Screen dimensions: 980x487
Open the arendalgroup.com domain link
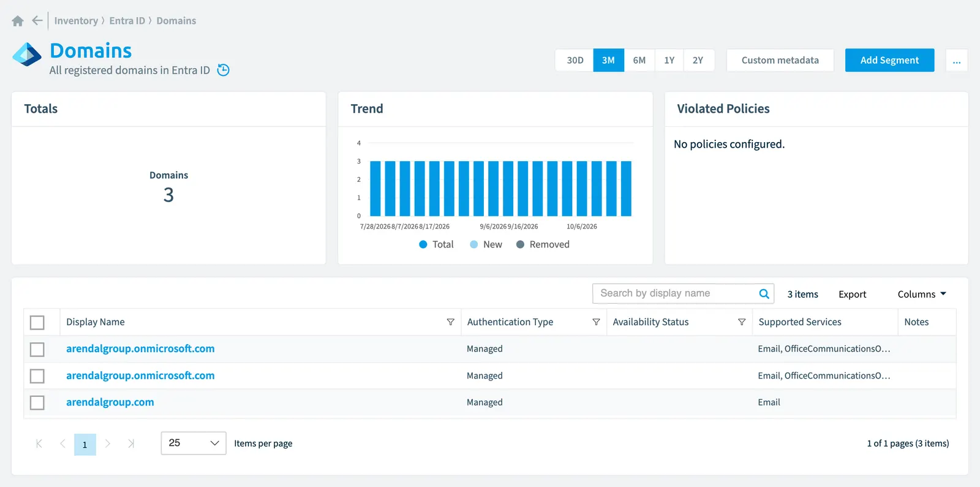click(x=110, y=402)
